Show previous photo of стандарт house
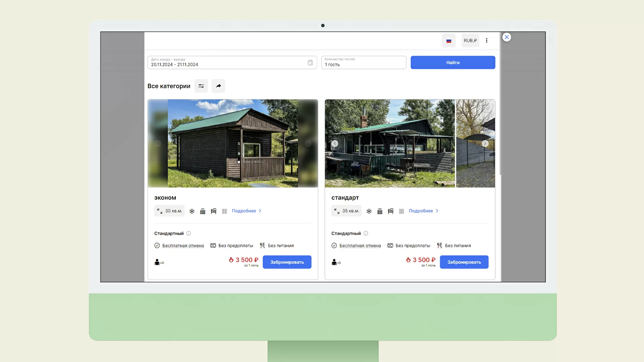644x362 pixels. tap(335, 143)
